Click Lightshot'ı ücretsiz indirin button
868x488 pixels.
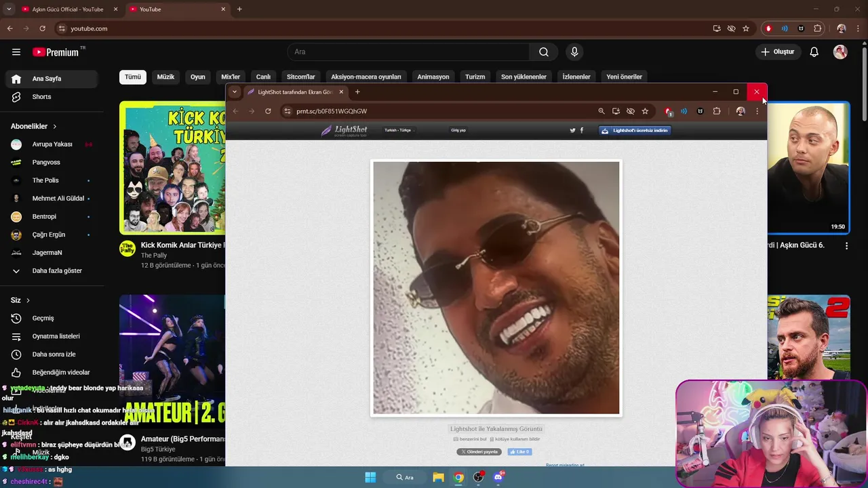pyautogui.click(x=635, y=130)
